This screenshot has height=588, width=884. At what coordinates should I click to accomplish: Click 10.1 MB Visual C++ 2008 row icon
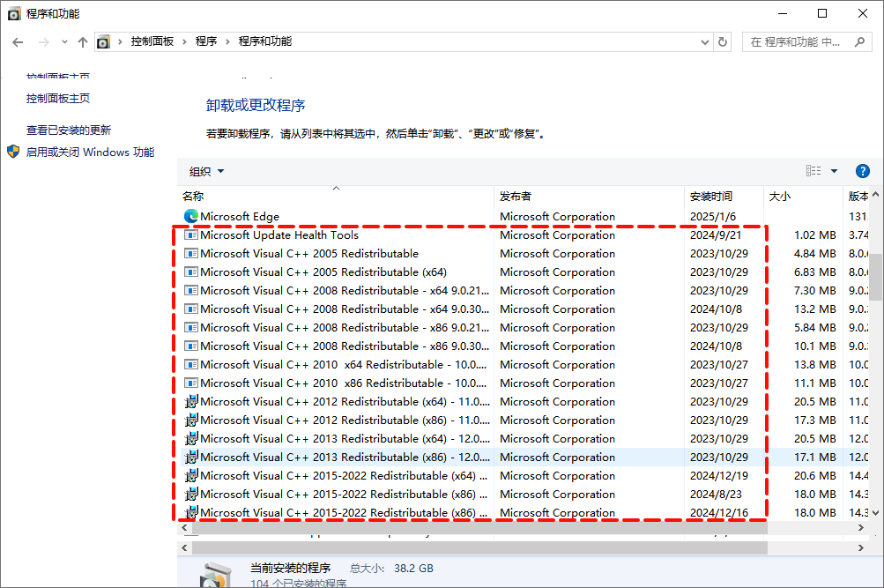tap(191, 346)
